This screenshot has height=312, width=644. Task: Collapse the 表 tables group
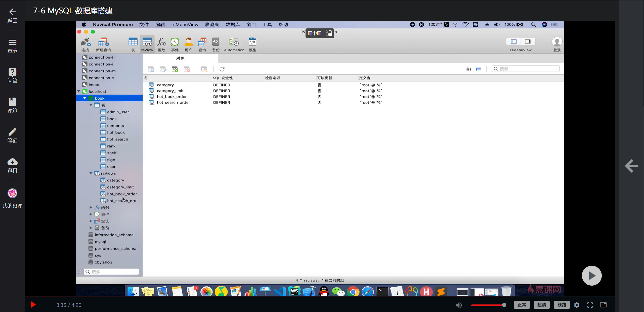[x=91, y=105]
